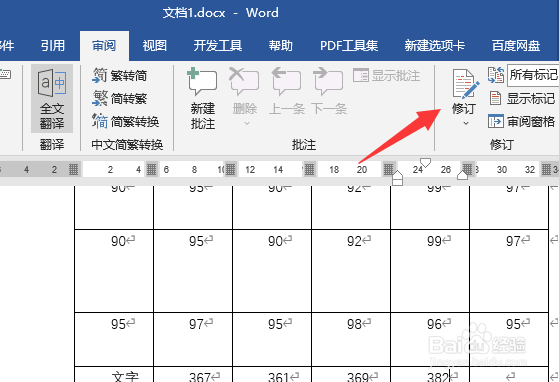Open Show Markup (显示标记) menu
559x382 pixels.
point(522,98)
